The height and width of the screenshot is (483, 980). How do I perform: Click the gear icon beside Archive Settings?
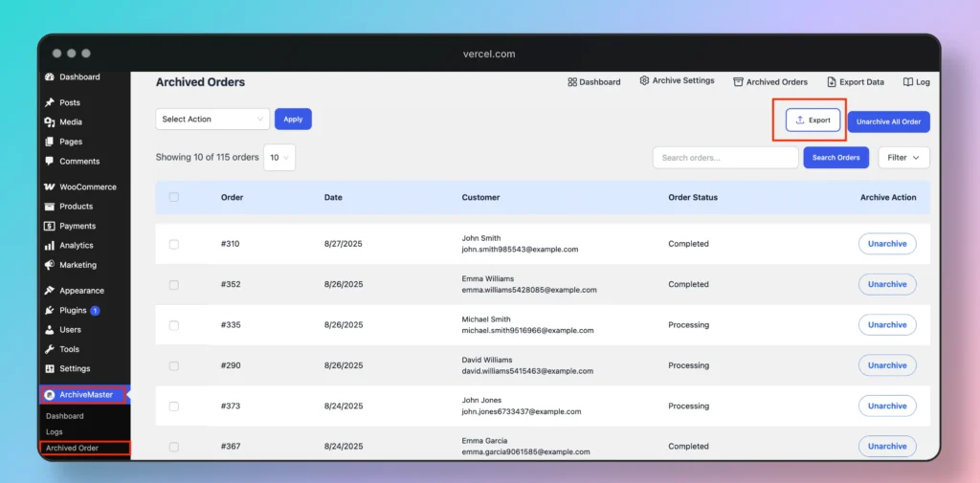644,80
